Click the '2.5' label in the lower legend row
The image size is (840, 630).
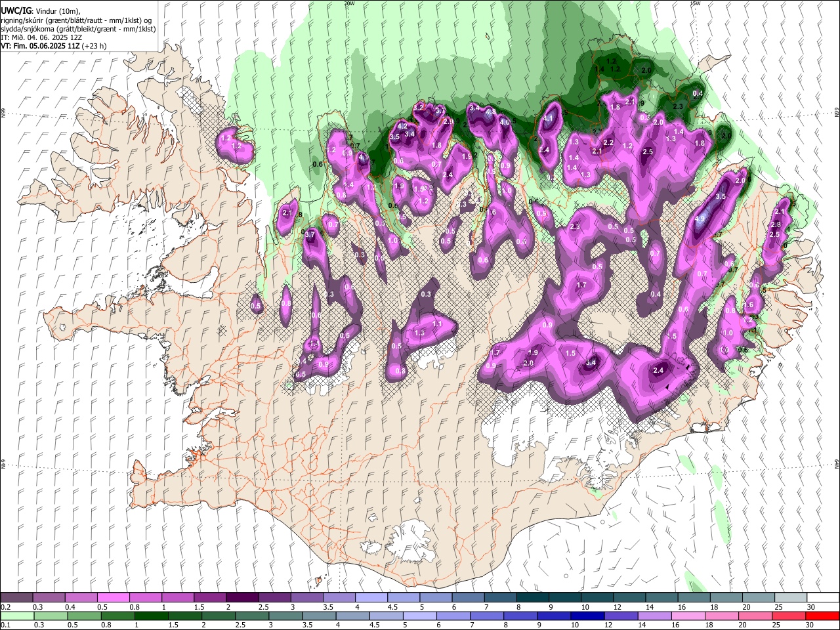pyautogui.click(x=240, y=625)
